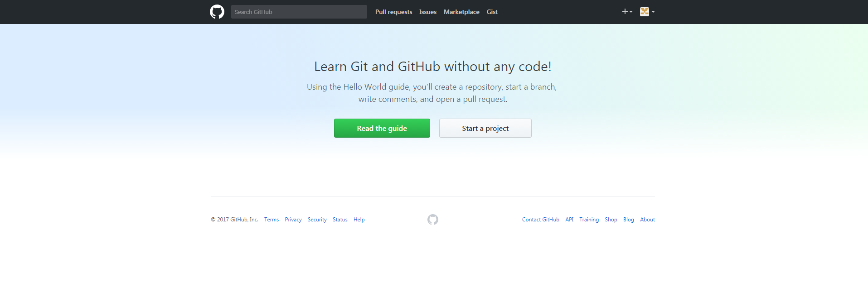Viewport: 868px width, 297px height.
Task: Click the Start a project button
Action: point(485,128)
